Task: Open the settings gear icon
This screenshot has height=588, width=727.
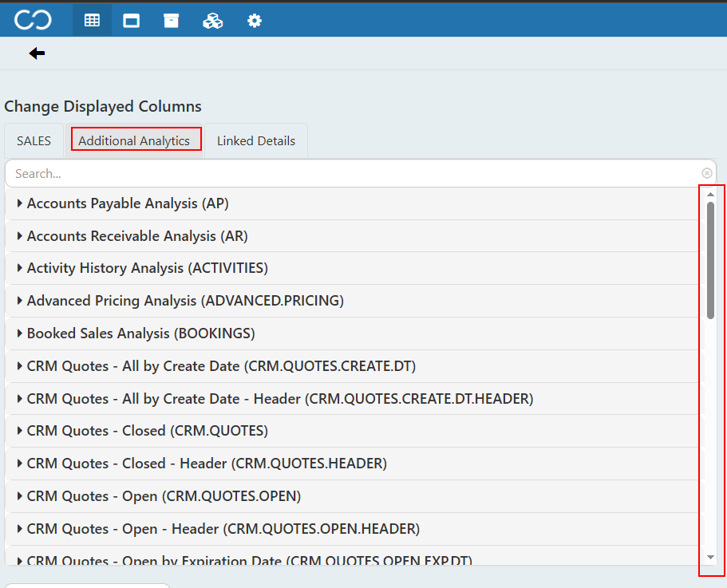Action: 255,21
